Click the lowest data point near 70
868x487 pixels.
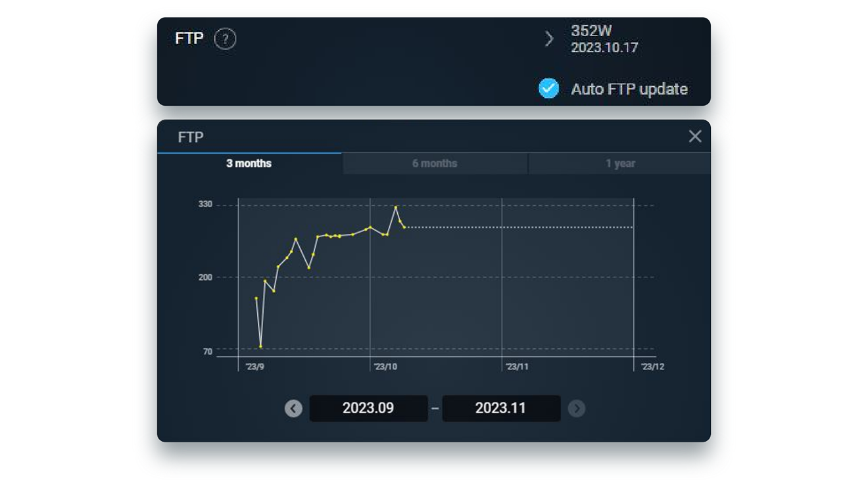[260, 346]
